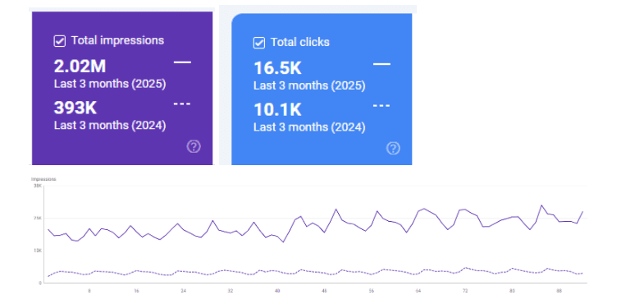Image resolution: width=644 pixels, height=304 pixels.
Task: Select the 10.1K clicks value
Action: (x=277, y=110)
